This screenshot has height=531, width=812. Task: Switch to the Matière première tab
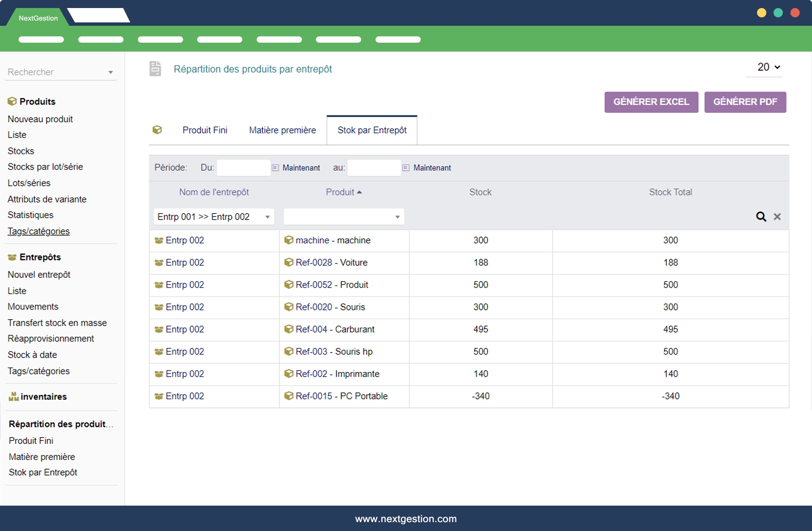pyautogui.click(x=282, y=130)
